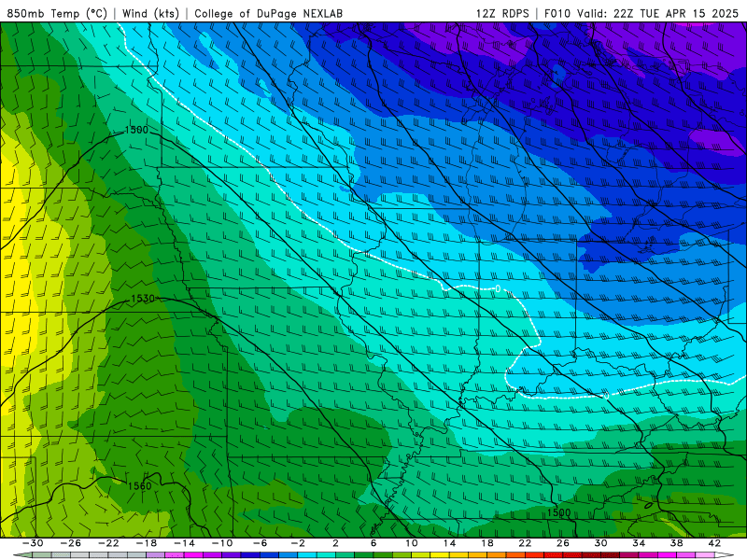
Task: Click the "38" color scale label
Action: pos(676,543)
